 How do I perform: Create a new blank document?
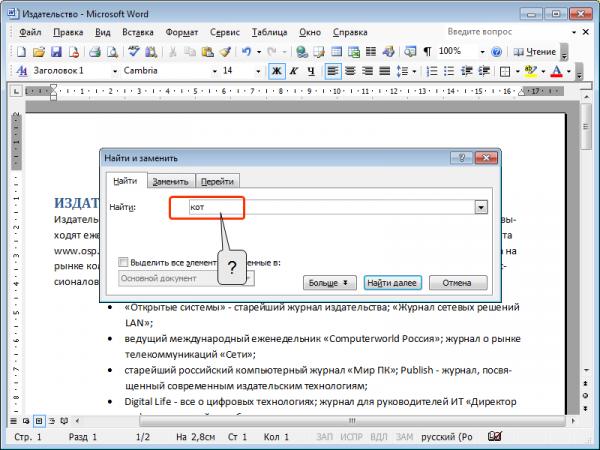coord(21,52)
